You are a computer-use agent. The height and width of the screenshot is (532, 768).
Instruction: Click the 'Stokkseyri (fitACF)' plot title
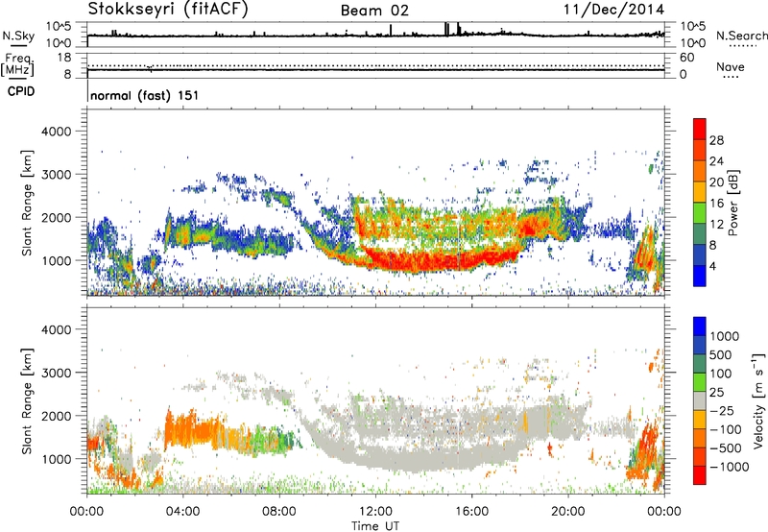167,9
